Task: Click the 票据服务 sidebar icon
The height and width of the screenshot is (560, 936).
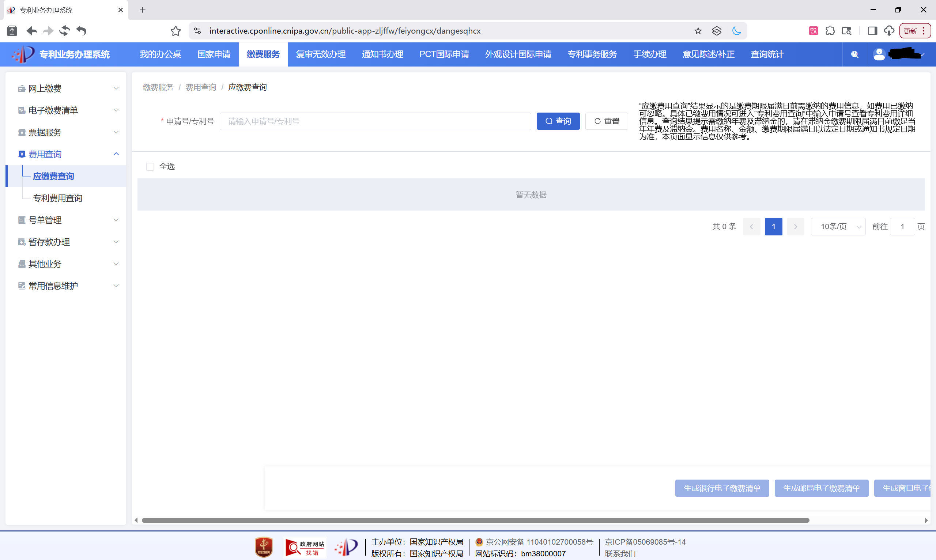Action: pos(22,132)
